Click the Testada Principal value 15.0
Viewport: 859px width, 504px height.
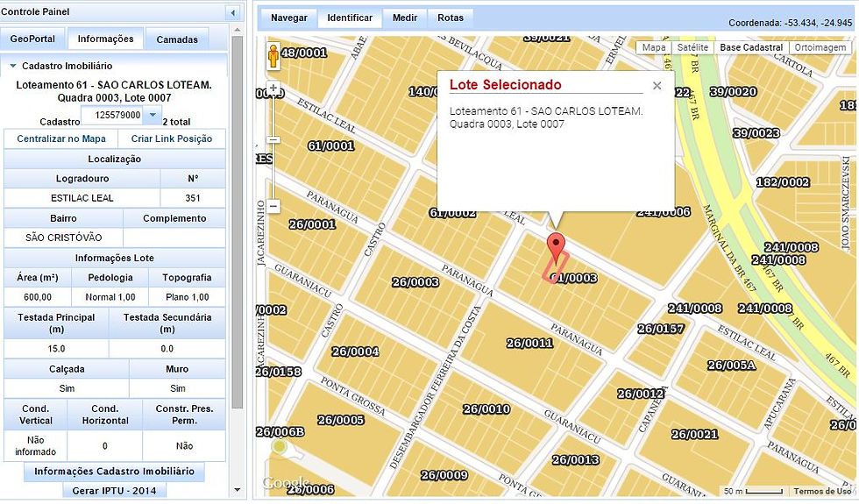click(x=56, y=349)
